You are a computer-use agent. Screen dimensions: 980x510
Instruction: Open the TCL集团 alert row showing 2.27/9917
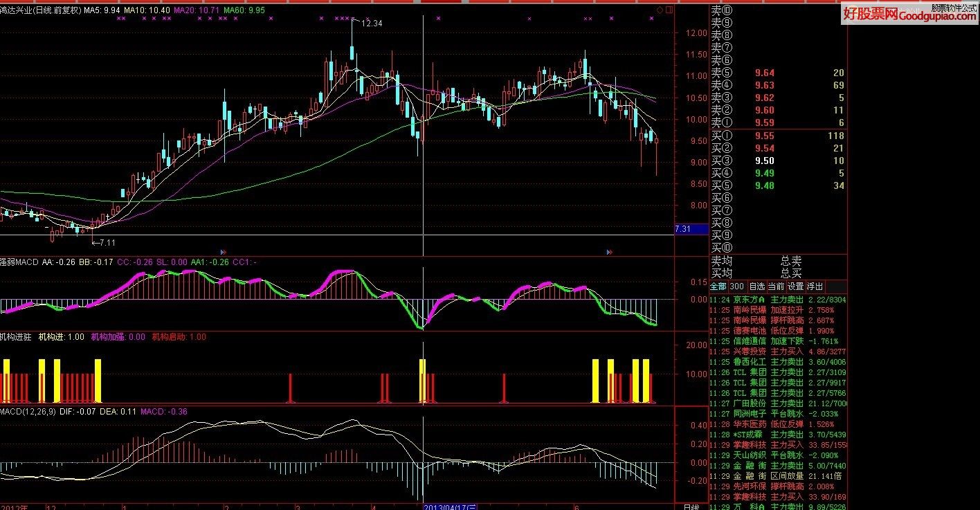[779, 383]
